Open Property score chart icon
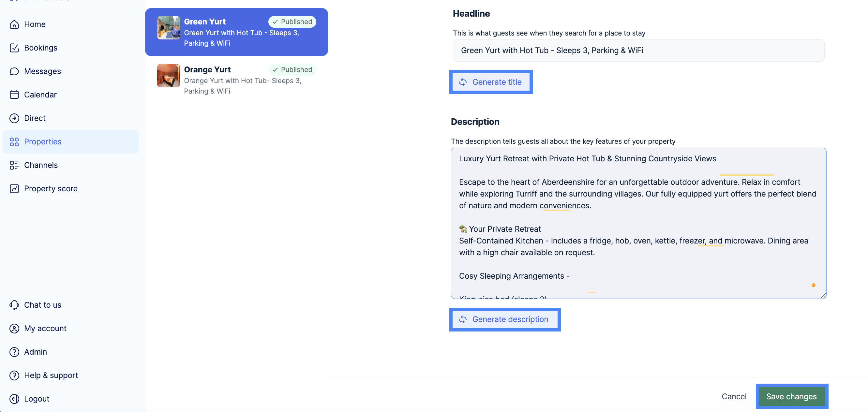Screen dimensions: 868x412 (x=14, y=189)
